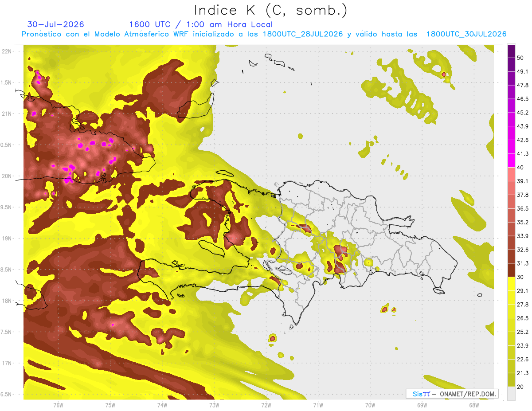
Task: Click the color scale value 36.5
Action: 522,208
